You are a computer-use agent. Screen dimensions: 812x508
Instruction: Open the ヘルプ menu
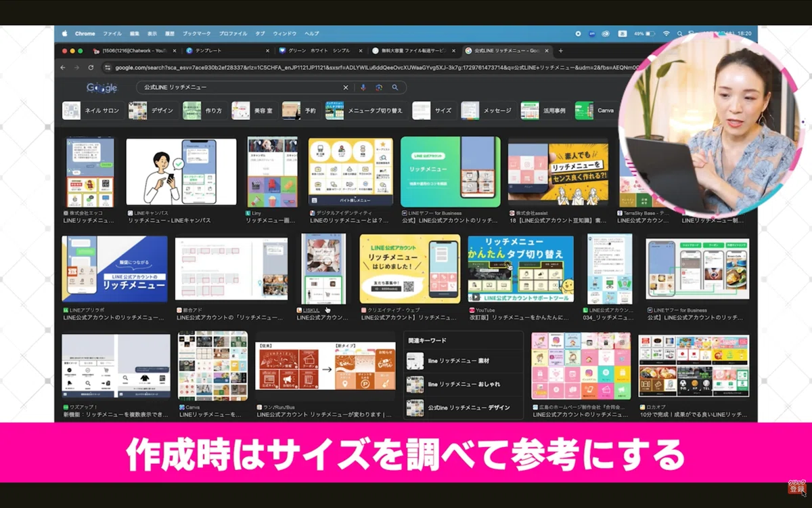[311, 33]
